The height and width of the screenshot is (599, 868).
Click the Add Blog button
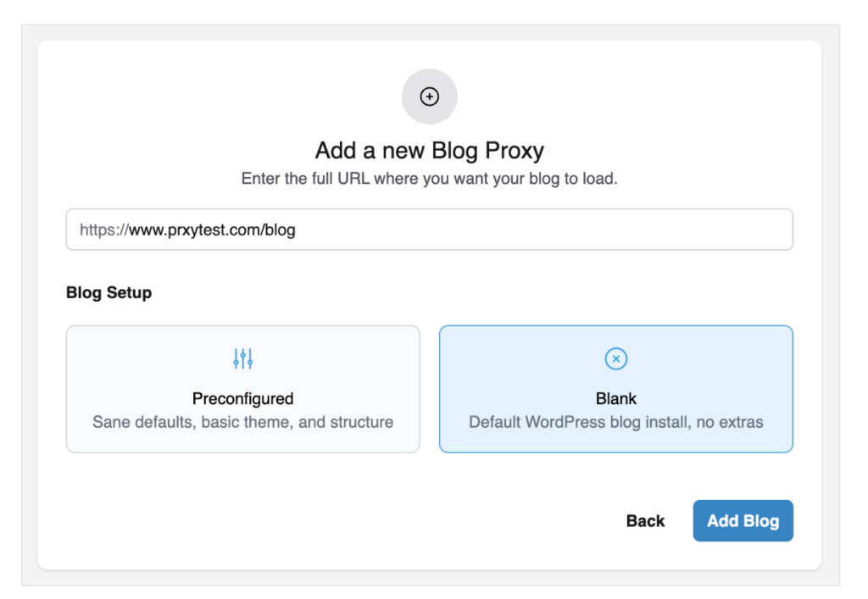tap(743, 520)
